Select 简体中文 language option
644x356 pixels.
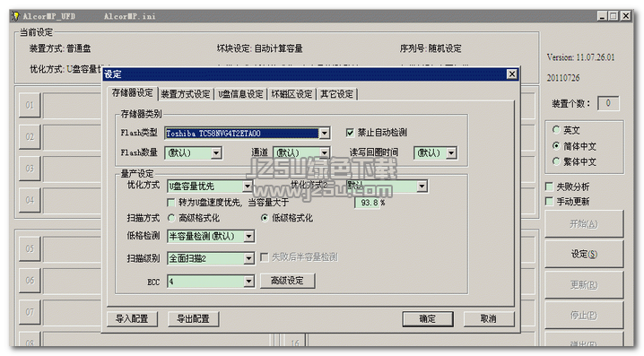point(556,146)
